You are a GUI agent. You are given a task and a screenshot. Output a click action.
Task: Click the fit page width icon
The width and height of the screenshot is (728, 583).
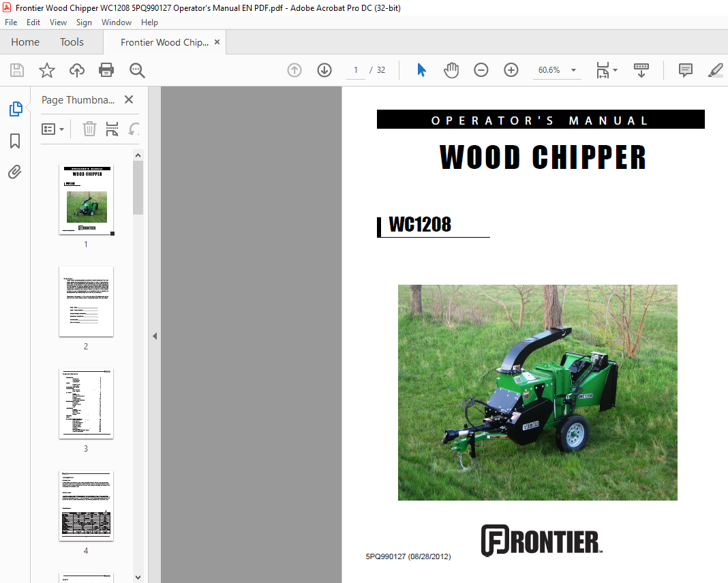point(603,70)
